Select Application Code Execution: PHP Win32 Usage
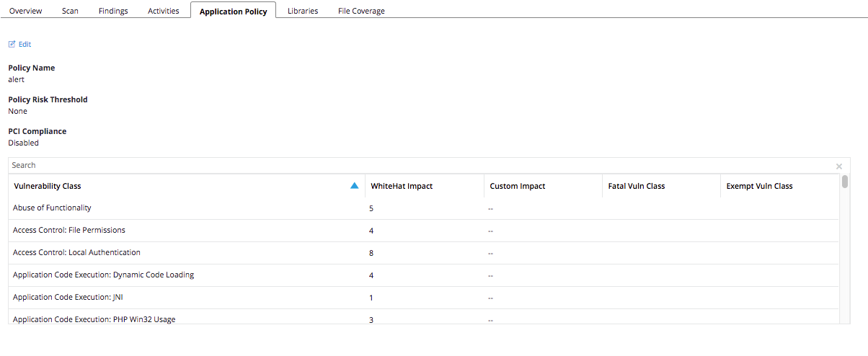This screenshot has width=868, height=356. (x=424, y=317)
